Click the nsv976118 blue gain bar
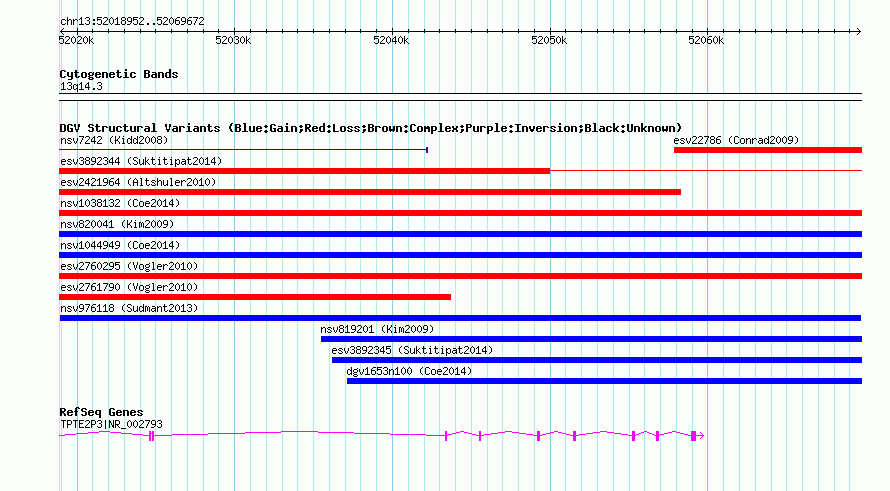 pyautogui.click(x=460, y=318)
